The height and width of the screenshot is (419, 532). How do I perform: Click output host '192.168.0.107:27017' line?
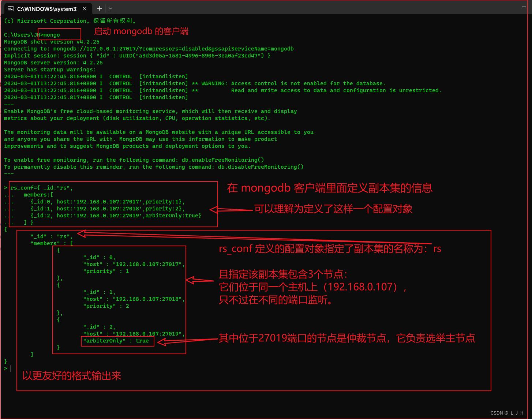tap(134, 264)
